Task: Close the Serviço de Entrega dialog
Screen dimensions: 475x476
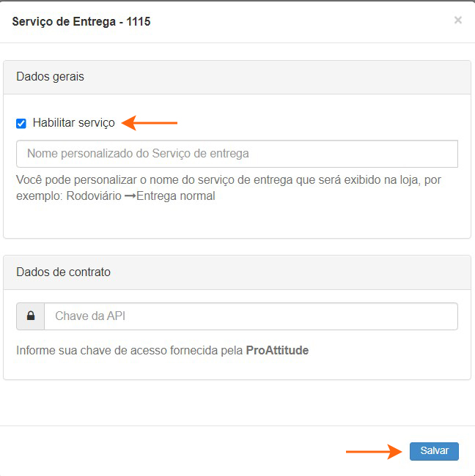Action: (x=458, y=21)
